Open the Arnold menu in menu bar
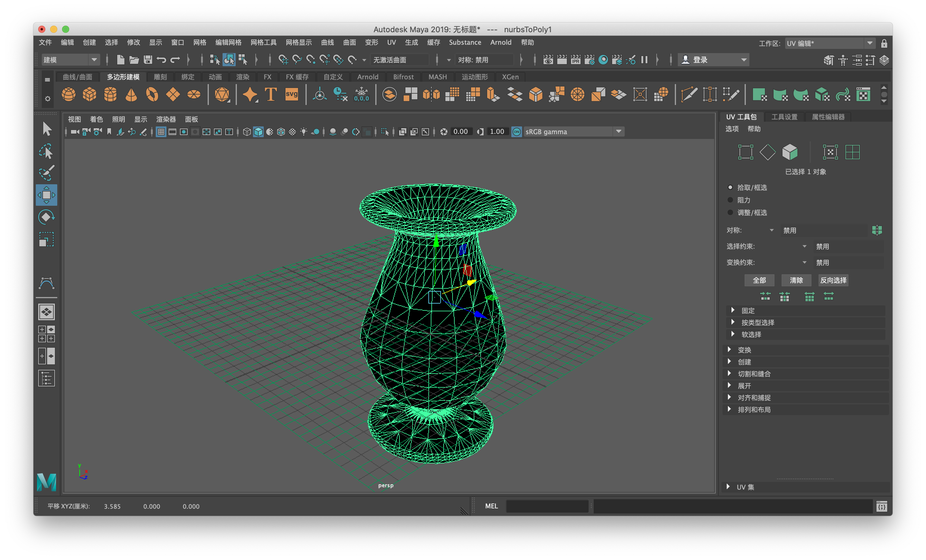Image resolution: width=926 pixels, height=560 pixels. pos(501,42)
